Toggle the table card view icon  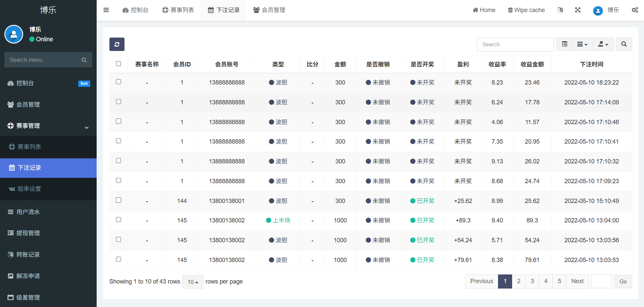[564, 44]
